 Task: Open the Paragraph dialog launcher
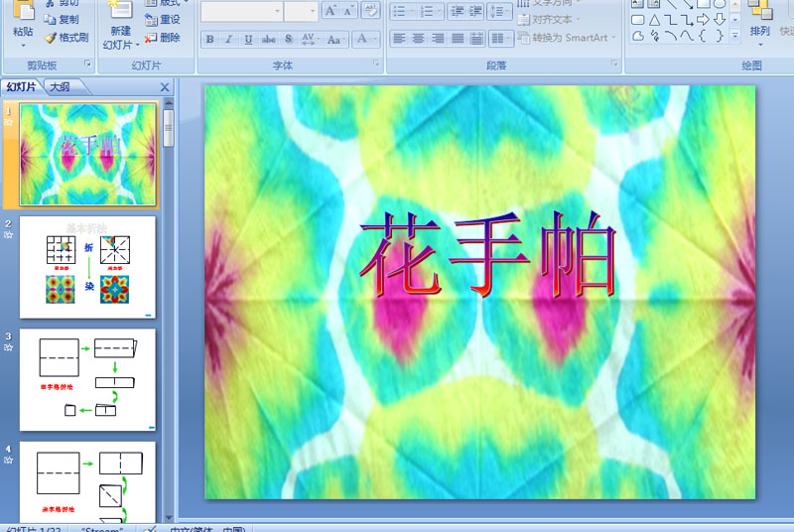click(614, 64)
